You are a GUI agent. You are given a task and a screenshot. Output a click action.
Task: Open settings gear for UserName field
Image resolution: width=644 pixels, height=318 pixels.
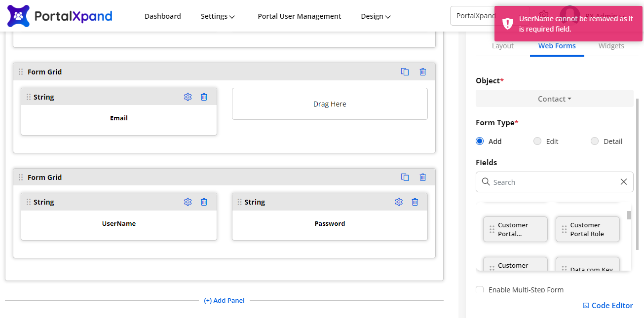[x=188, y=202]
